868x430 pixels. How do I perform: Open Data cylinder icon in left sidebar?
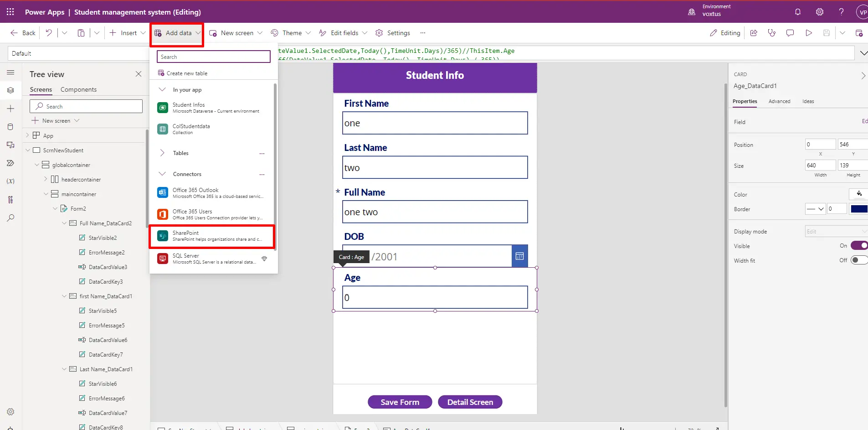coord(10,127)
